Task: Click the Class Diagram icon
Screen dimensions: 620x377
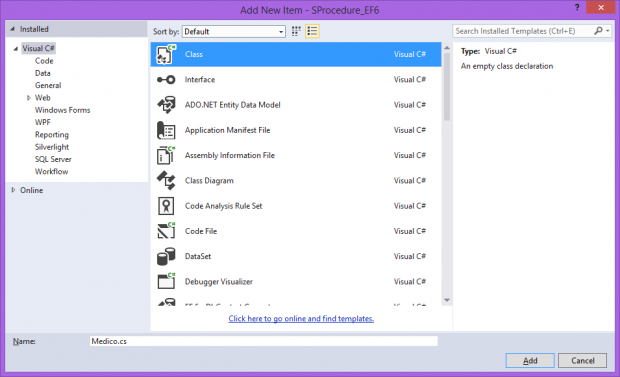Action: (x=166, y=180)
